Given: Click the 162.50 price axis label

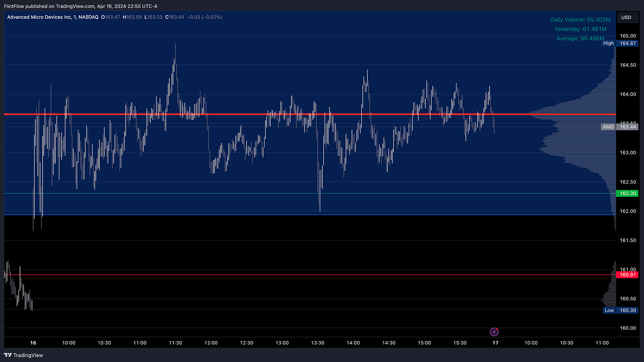Looking at the screenshot, I should coord(628,182).
